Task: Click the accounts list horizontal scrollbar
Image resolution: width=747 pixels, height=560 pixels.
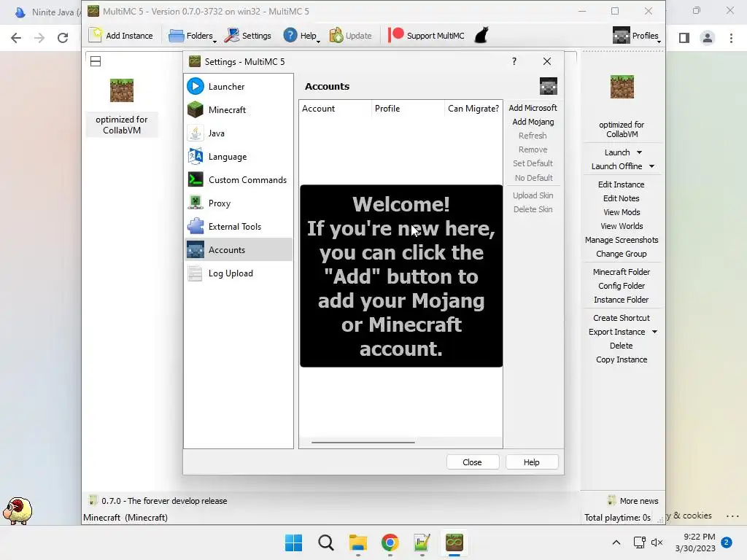Action: (x=363, y=443)
